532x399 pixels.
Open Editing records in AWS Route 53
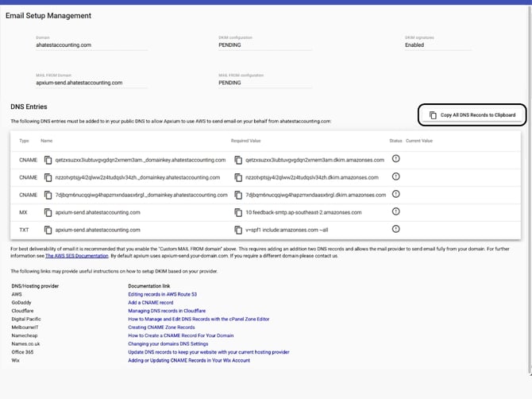(x=163, y=293)
